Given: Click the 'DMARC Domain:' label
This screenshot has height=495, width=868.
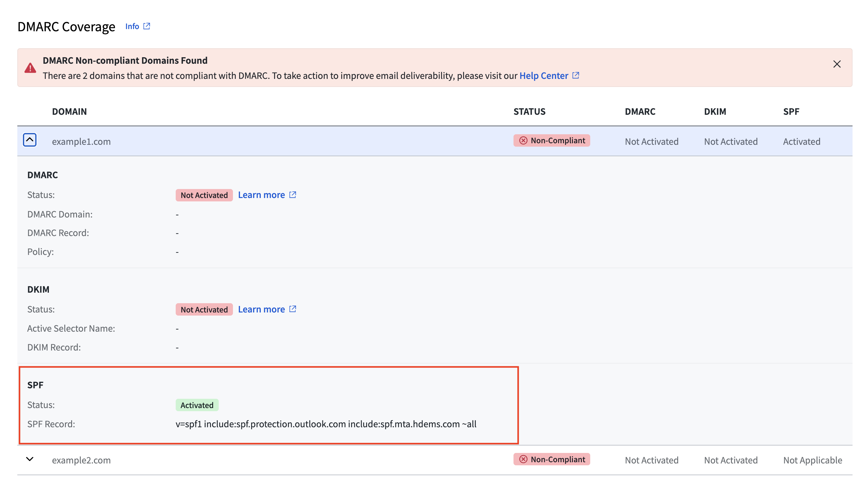Looking at the screenshot, I should point(60,214).
